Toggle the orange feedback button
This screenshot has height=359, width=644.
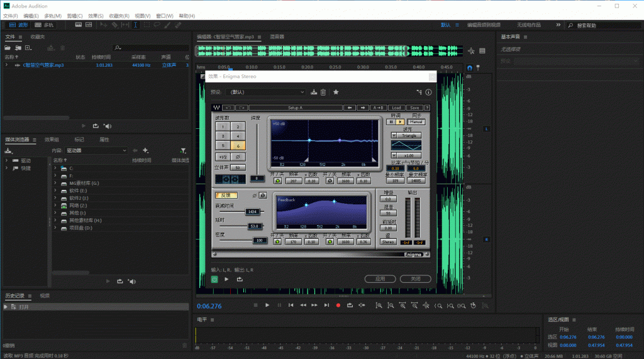(226, 195)
